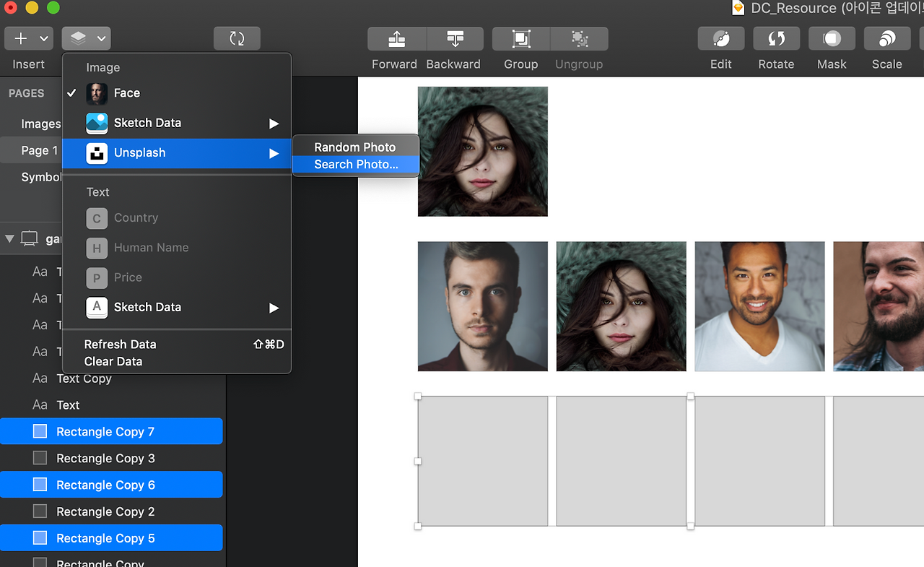This screenshot has width=924, height=567.
Task: Click the Forward arrange icon
Action: pos(397,39)
